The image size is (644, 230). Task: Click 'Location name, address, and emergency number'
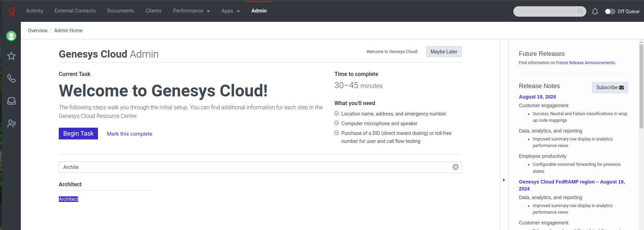[x=393, y=114]
